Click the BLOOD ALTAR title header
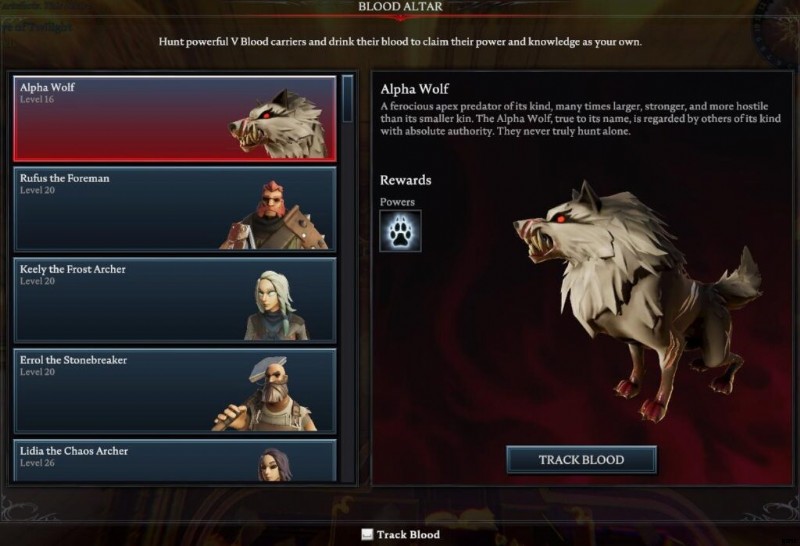The width and height of the screenshot is (800, 546). (x=401, y=7)
